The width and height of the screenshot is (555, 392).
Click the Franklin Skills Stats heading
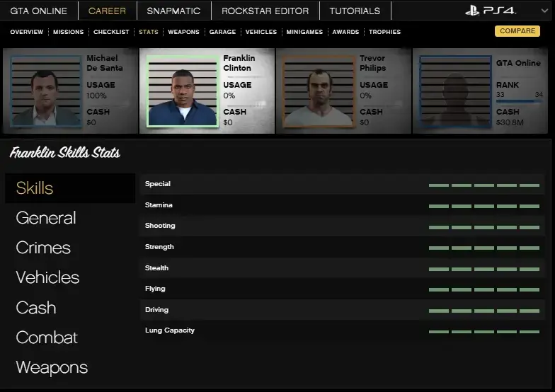click(x=65, y=153)
